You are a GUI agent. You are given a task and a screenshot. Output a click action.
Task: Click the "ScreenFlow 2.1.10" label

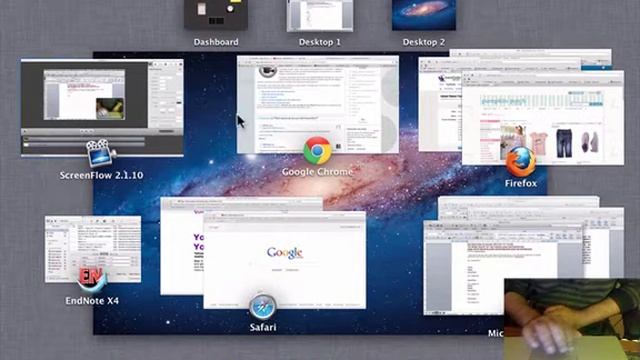tap(101, 176)
